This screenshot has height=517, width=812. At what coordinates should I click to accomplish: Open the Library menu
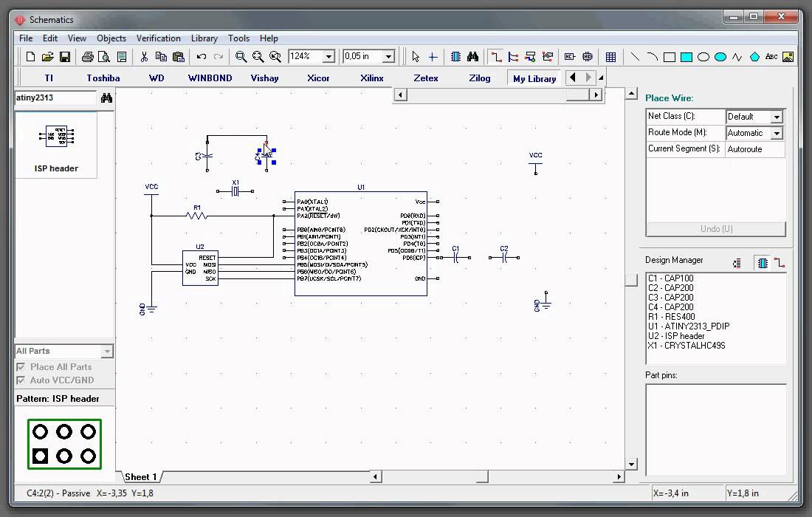tap(204, 38)
